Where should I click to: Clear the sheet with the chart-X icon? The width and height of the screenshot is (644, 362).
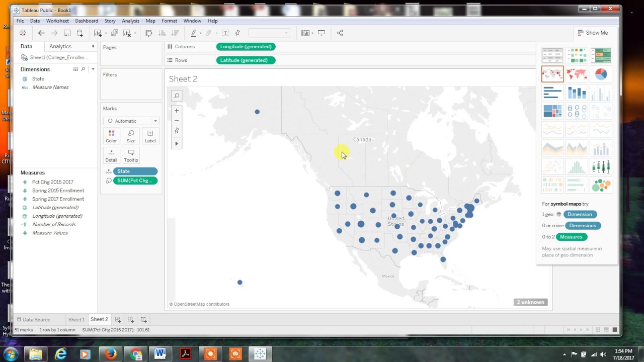coord(126,33)
